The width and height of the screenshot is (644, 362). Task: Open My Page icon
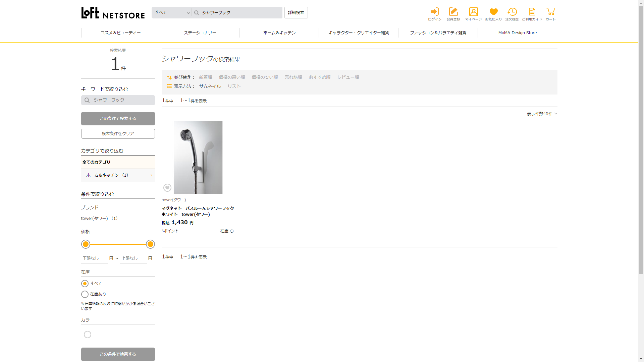coord(473,12)
